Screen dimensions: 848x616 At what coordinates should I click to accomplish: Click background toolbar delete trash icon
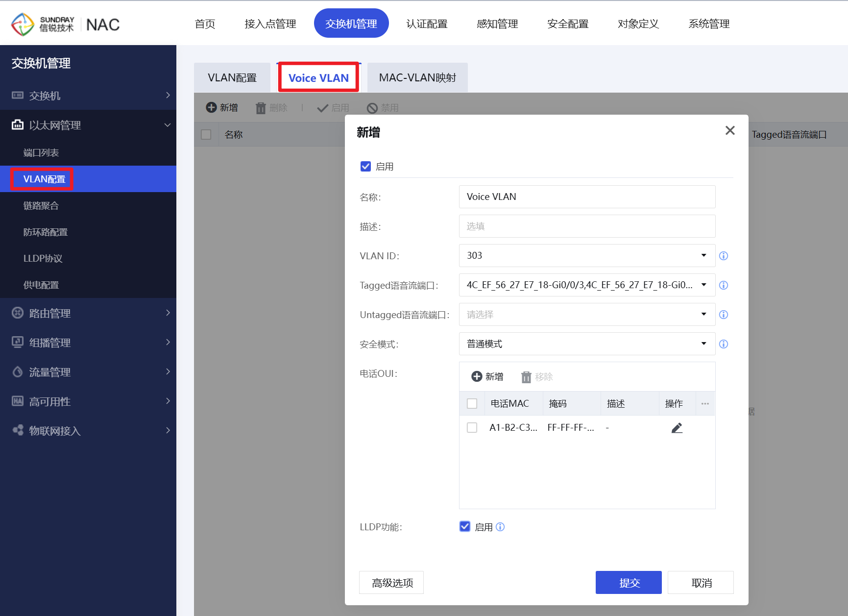tap(261, 108)
